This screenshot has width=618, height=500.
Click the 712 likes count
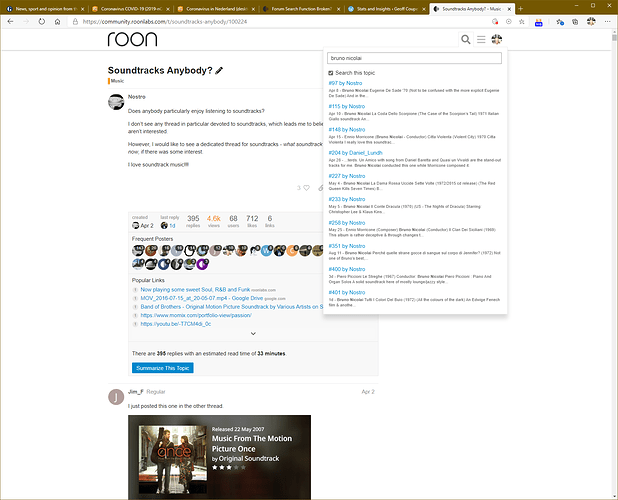click(252, 219)
